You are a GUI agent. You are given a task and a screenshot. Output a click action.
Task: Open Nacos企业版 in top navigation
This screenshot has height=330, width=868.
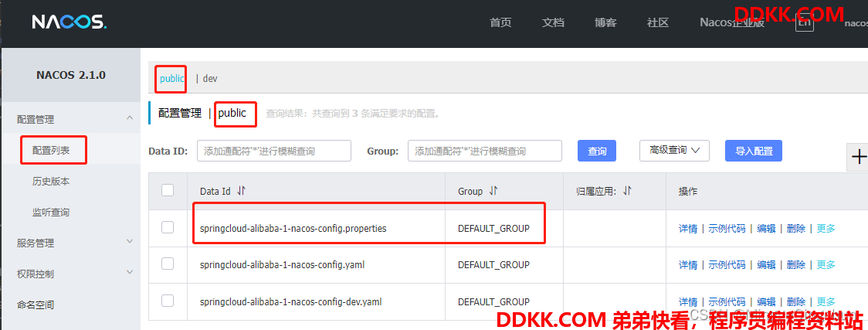coord(732,22)
